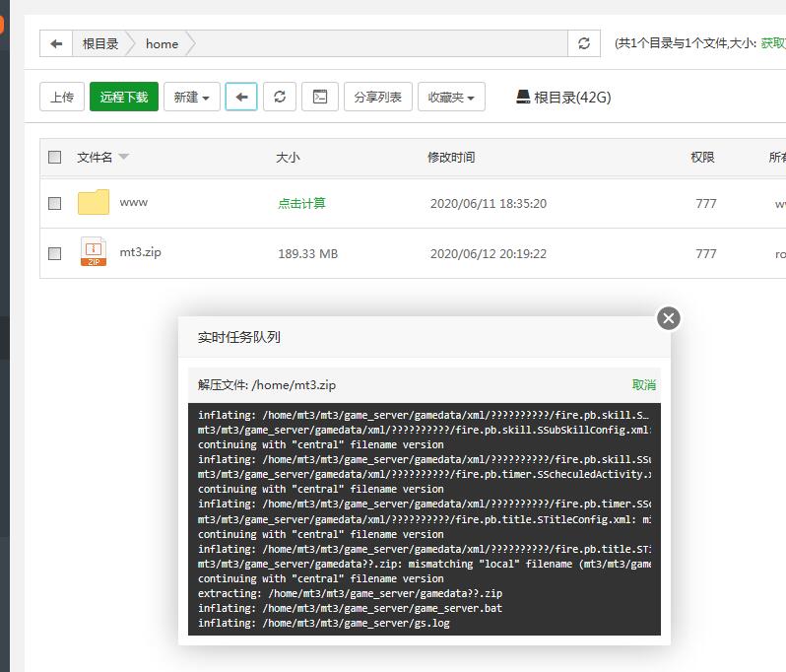
Task: Click the green 远程下载 button
Action: pyautogui.click(x=124, y=97)
